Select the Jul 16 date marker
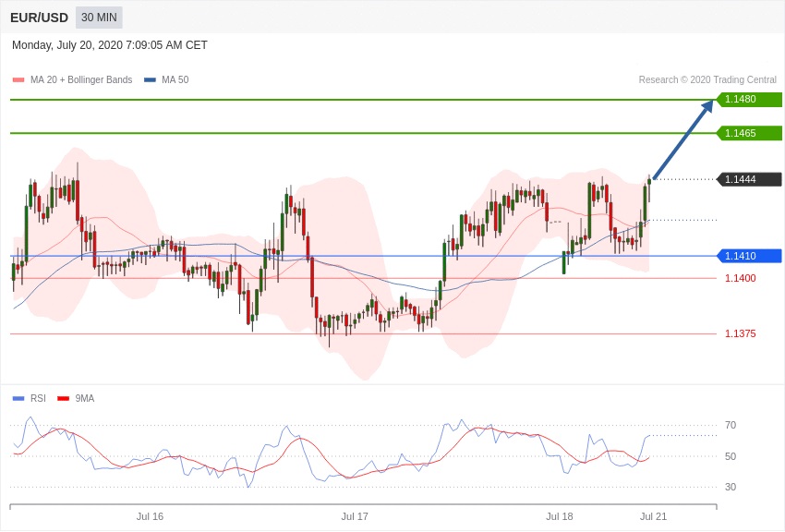The width and height of the screenshot is (785, 532). [x=150, y=516]
